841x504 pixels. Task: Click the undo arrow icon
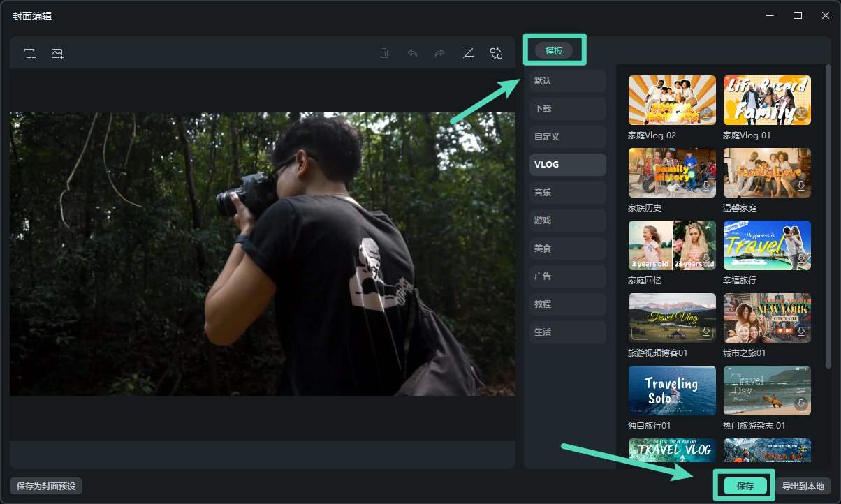click(x=412, y=54)
